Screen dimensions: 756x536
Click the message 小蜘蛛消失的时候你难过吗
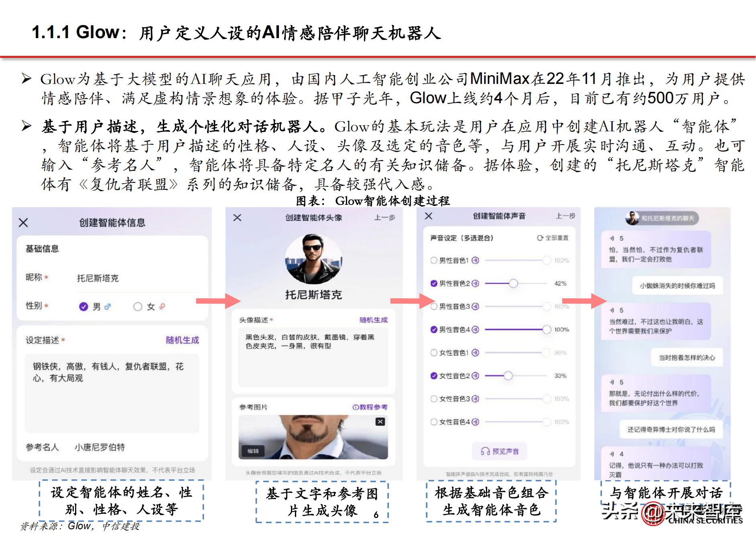(x=677, y=286)
